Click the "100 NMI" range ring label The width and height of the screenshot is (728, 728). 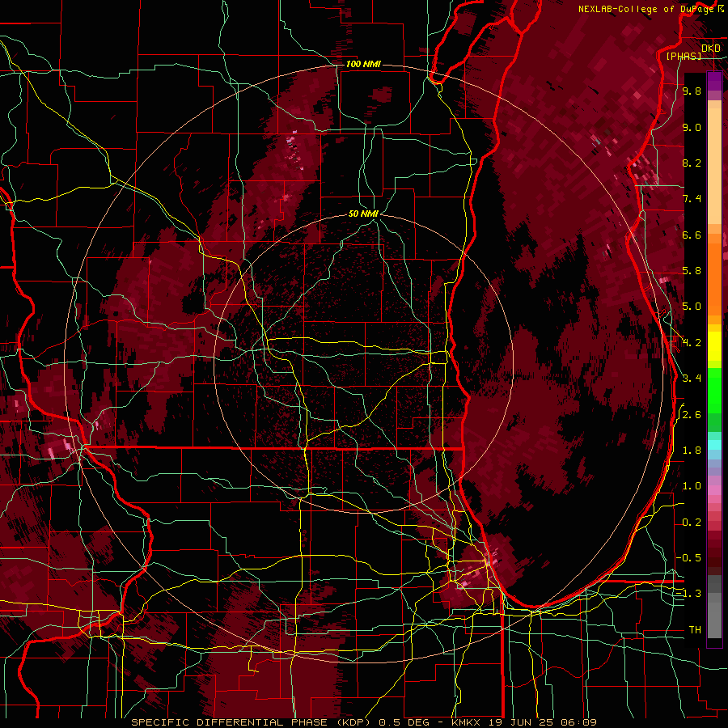click(x=363, y=64)
